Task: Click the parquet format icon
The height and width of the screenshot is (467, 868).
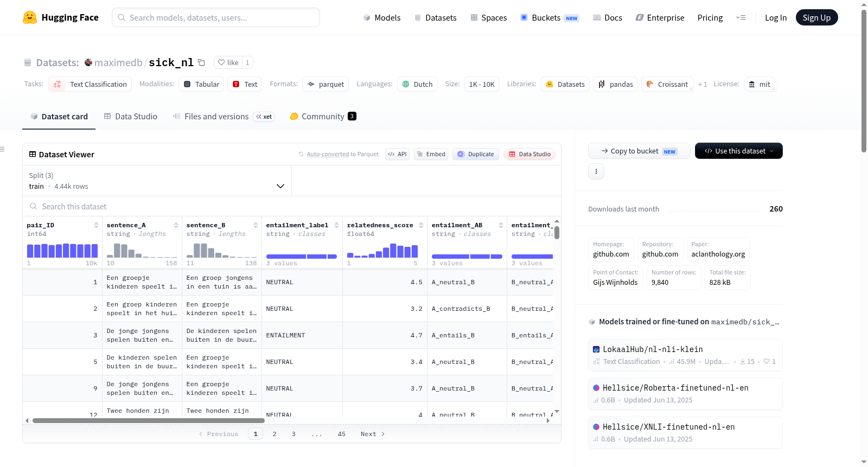Action: pos(311,84)
